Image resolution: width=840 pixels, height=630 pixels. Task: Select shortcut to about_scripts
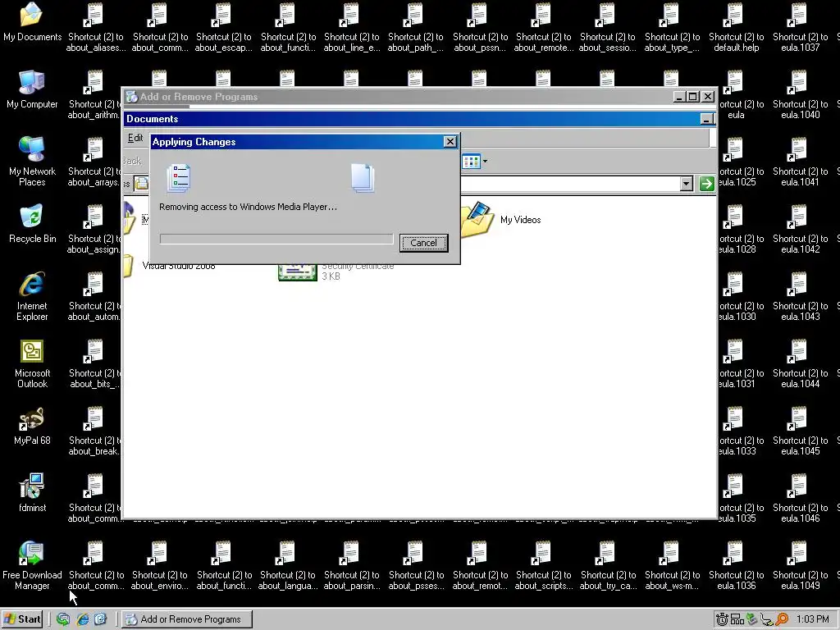543,566
